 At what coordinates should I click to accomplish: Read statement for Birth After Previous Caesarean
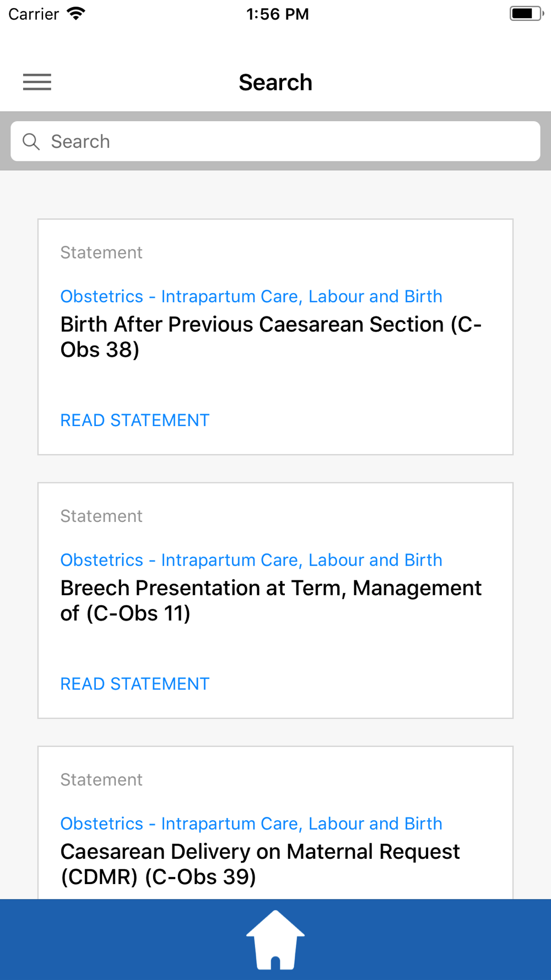pyautogui.click(x=135, y=421)
